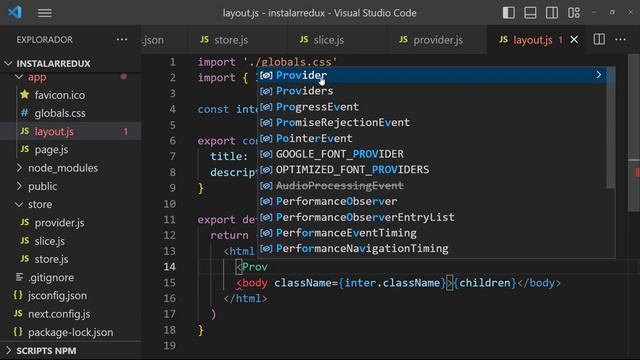Click the jsconfig.json braces icon

pos(18,295)
